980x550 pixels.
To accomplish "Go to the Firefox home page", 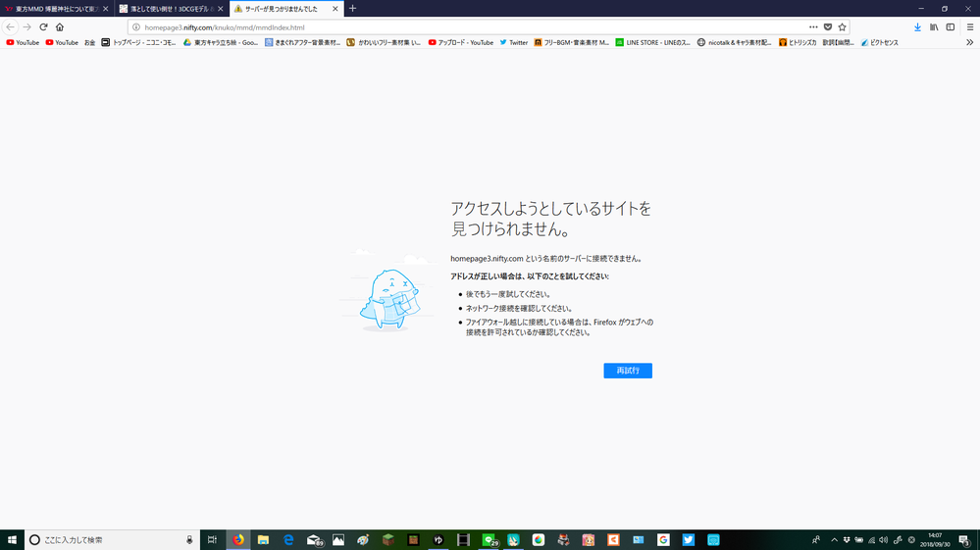I will [60, 27].
